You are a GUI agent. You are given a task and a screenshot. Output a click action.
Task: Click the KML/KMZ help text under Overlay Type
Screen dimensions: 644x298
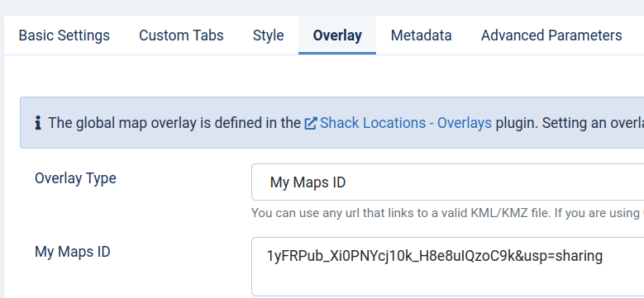point(448,213)
